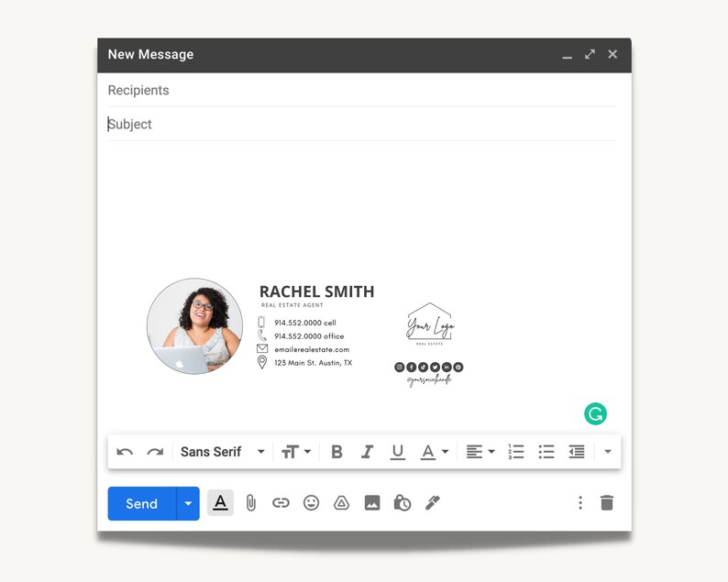Discard the draft with trash icon
This screenshot has width=728, height=582.
point(607,502)
